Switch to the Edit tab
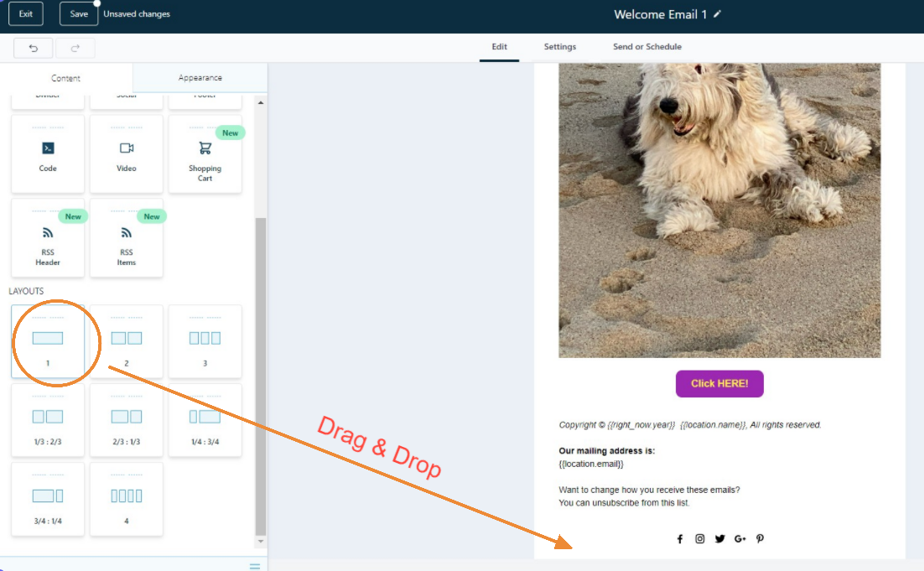924x571 pixels. click(499, 47)
